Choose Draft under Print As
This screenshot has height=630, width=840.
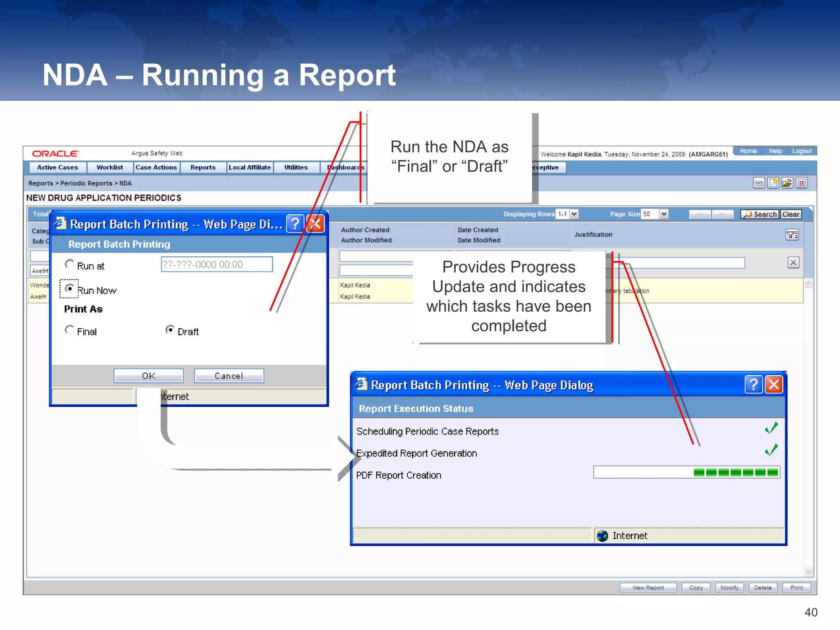click(x=170, y=329)
